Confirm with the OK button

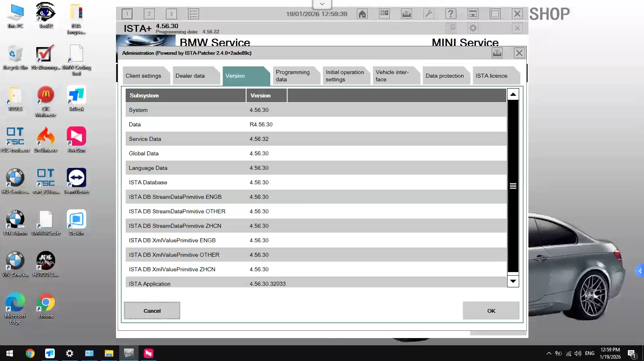pos(491,311)
